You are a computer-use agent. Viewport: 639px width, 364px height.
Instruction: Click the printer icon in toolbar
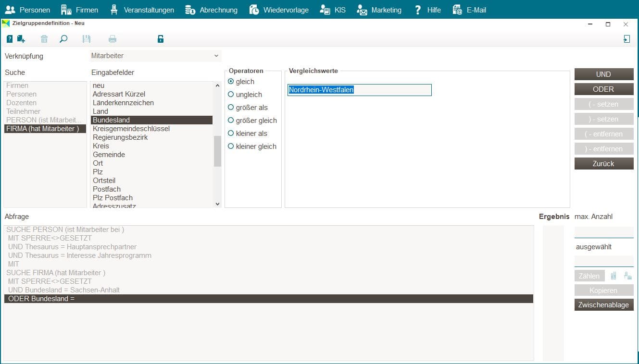pyautogui.click(x=113, y=39)
